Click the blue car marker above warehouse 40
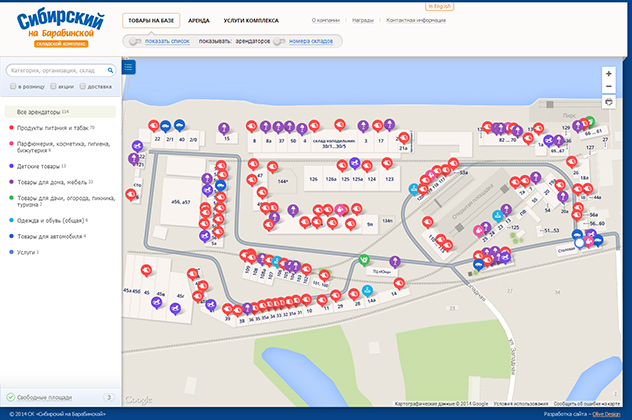Screen dimensions: 632x420 point(179,125)
